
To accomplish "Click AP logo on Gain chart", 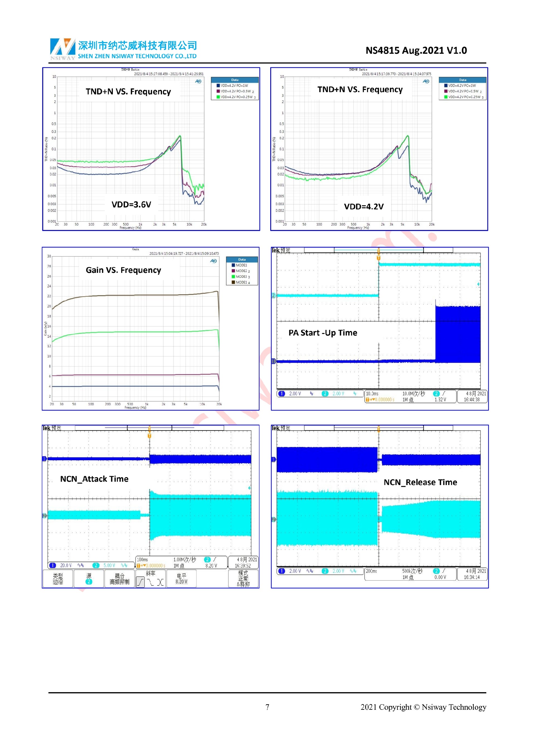I will click(x=213, y=261).
